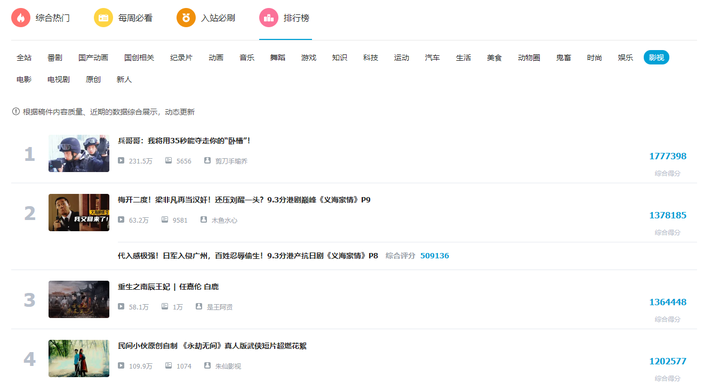Click the uploader icon next to 木鱼水心
Screen dimensions: 720x383
pos(203,220)
